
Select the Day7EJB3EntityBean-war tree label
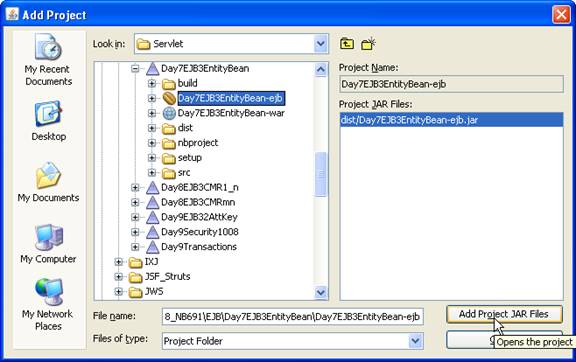click(x=231, y=113)
